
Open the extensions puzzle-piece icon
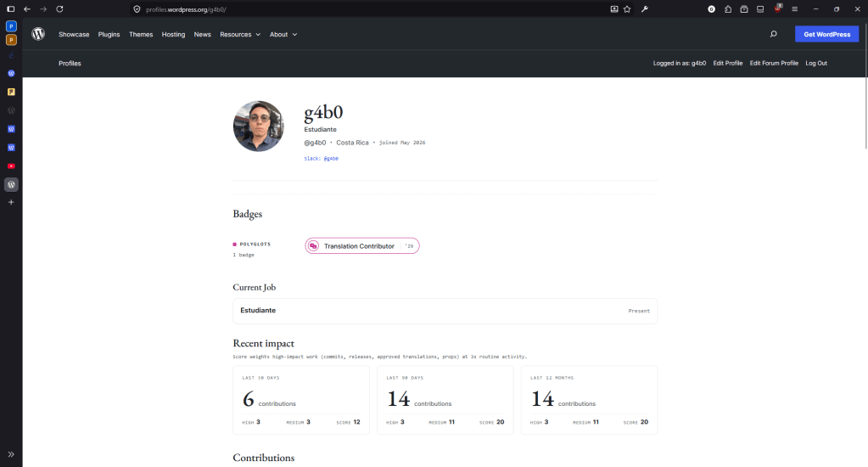728,9
